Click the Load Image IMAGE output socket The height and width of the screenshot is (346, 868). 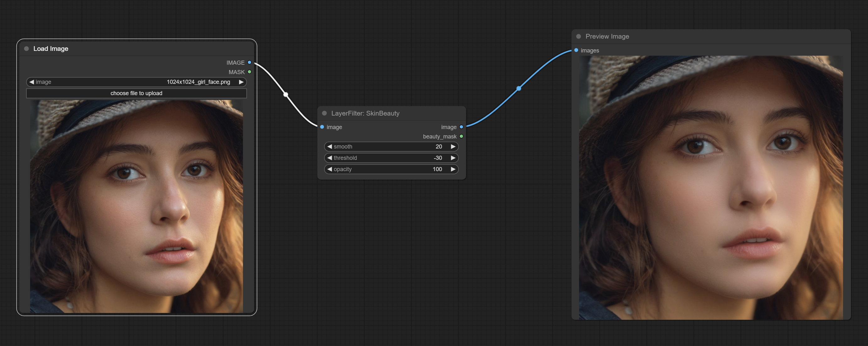249,62
